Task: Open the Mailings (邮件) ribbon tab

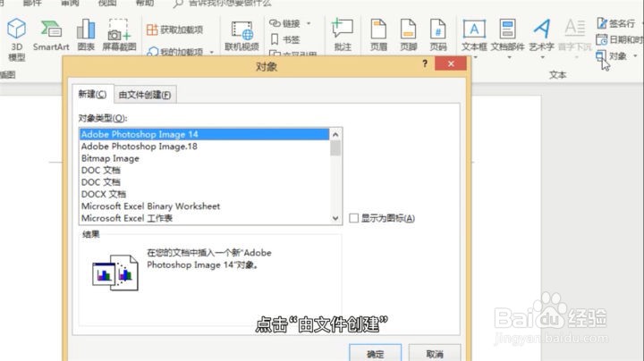Action: 32,4
